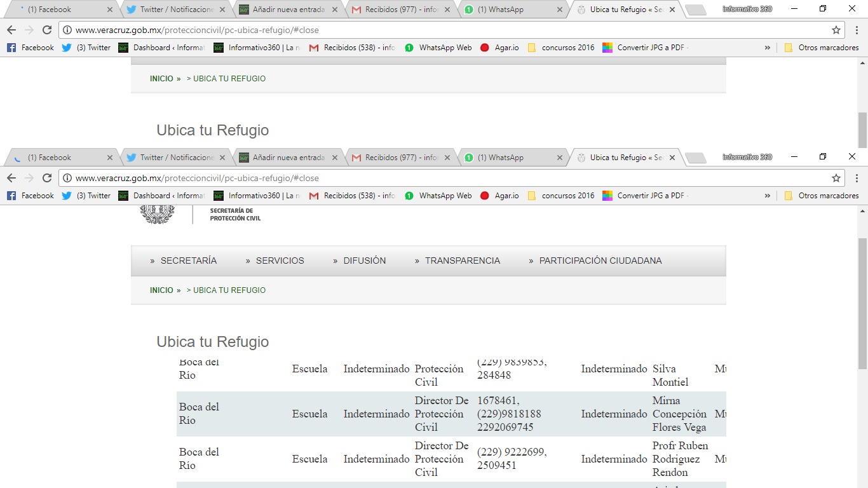868x488 pixels.
Task: Click INICIO breadcrumb link below the navigation menu
Action: [161, 290]
